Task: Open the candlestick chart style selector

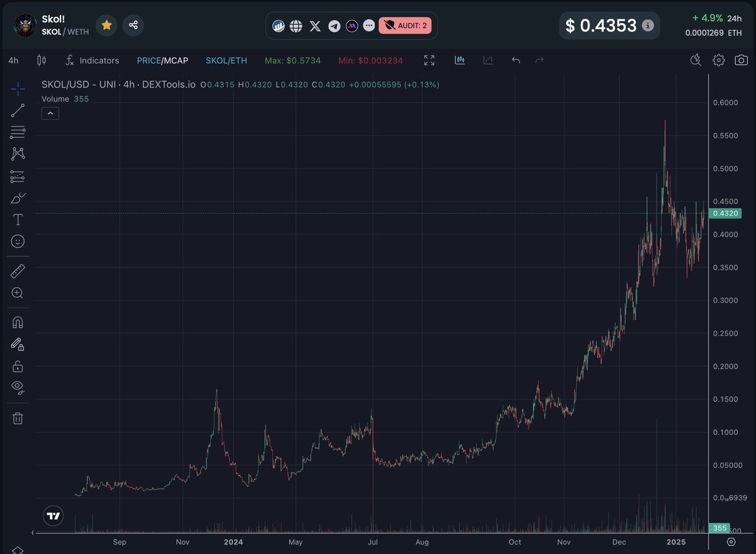Action: tap(42, 60)
